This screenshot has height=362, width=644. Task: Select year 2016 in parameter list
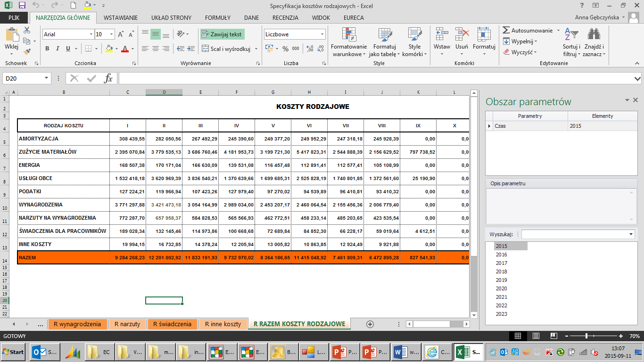[x=502, y=255]
